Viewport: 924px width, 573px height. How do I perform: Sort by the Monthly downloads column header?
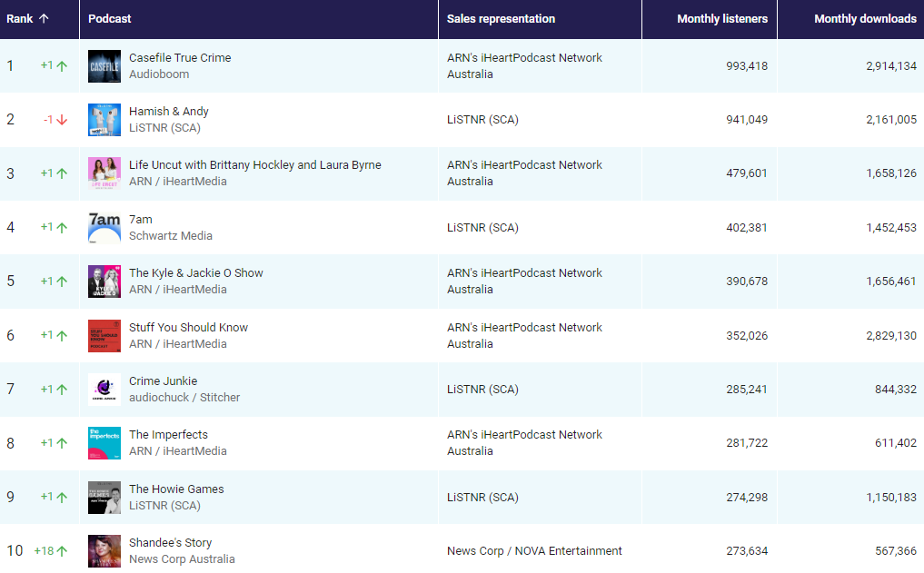865,19
